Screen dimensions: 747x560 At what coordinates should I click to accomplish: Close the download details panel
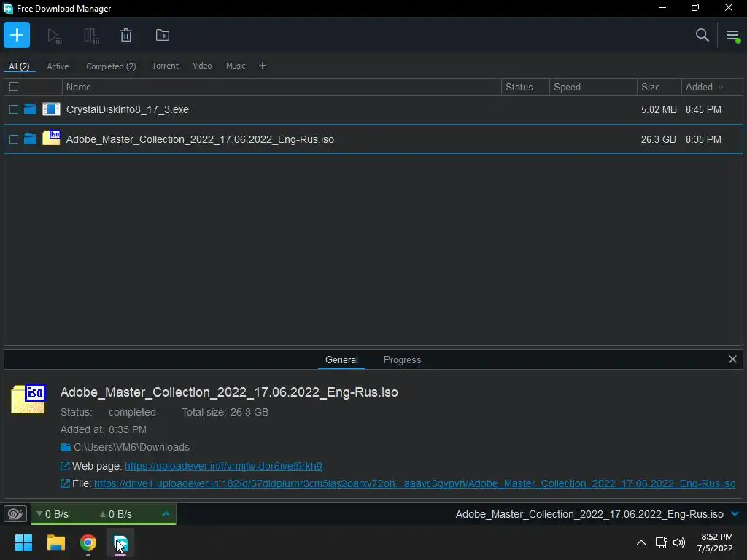click(732, 359)
